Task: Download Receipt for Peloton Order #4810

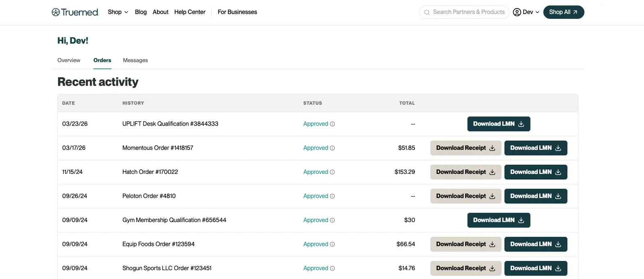Action: [466, 196]
